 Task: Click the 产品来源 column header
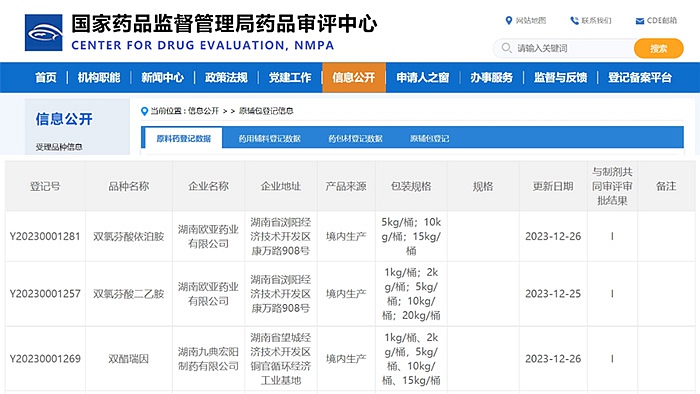(x=346, y=186)
